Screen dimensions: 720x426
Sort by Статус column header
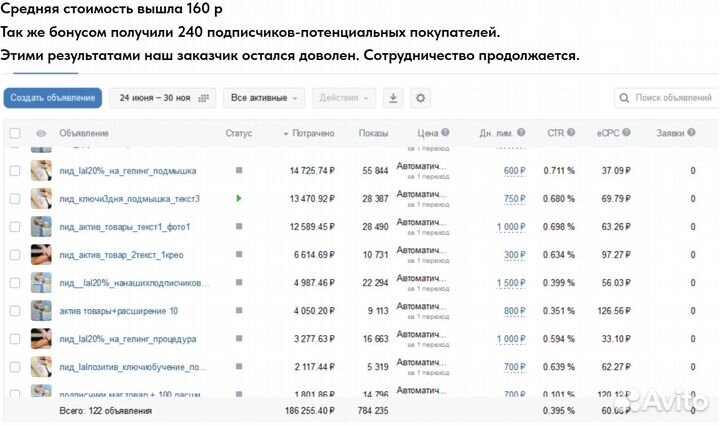coord(238,133)
